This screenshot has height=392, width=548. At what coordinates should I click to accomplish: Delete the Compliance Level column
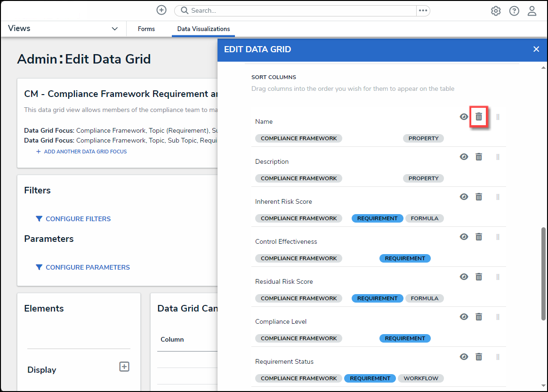click(479, 317)
